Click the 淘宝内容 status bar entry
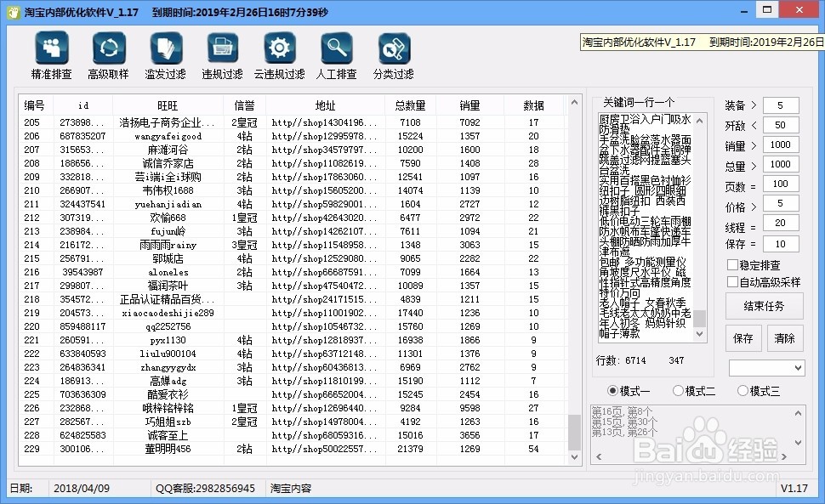Viewport: 825px width, 504px height. (x=290, y=488)
